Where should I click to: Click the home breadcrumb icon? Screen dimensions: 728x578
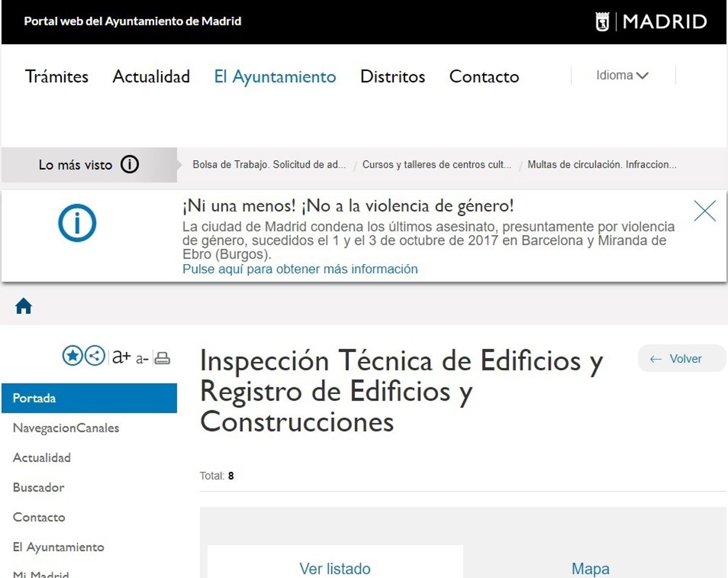click(x=24, y=307)
